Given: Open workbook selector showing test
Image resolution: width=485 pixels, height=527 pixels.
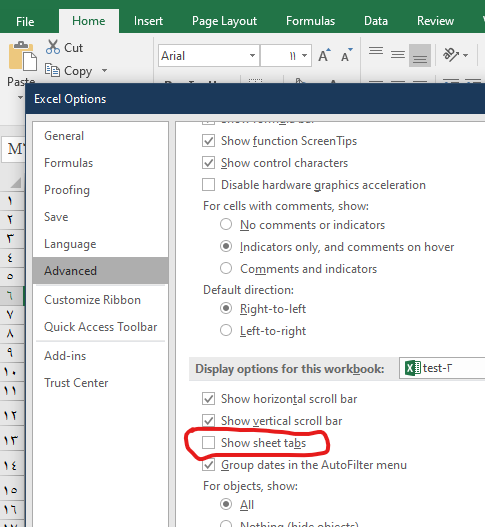Looking at the screenshot, I should (442, 368).
